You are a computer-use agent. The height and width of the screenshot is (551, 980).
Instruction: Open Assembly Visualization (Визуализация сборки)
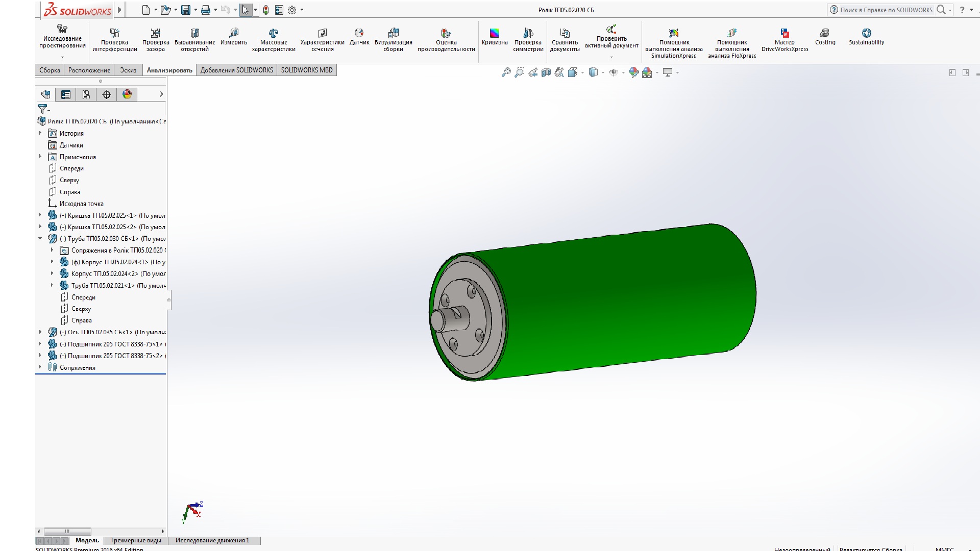pos(393,40)
